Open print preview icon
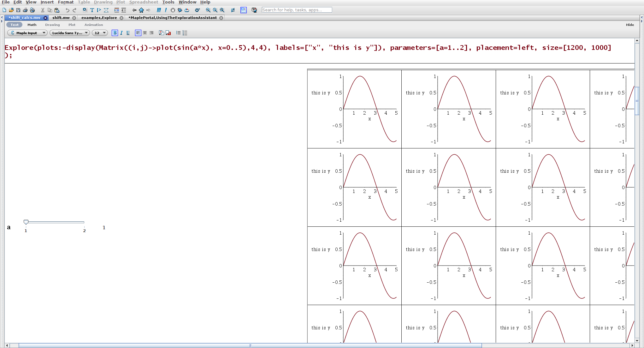Screen dimensions: 644x348 [x=32, y=10]
